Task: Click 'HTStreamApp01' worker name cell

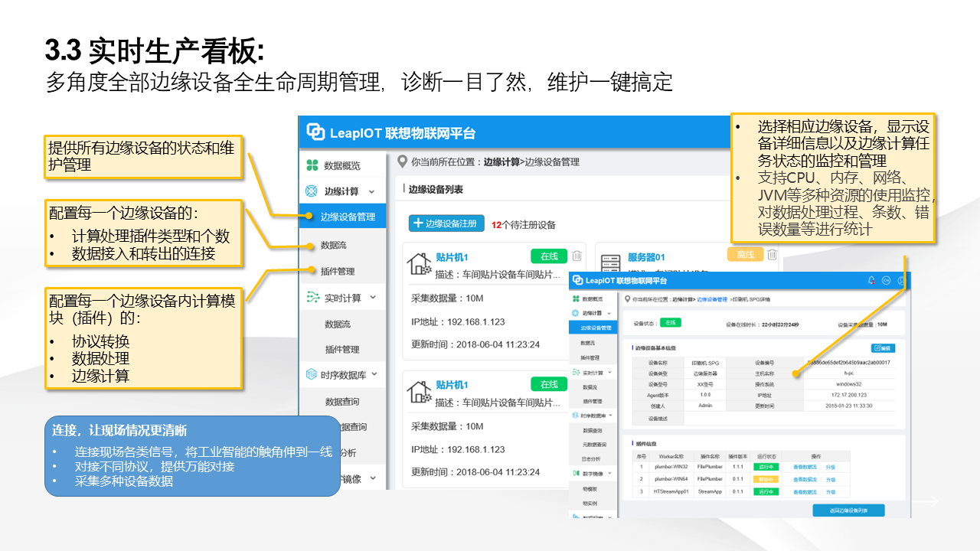Action: (x=673, y=491)
